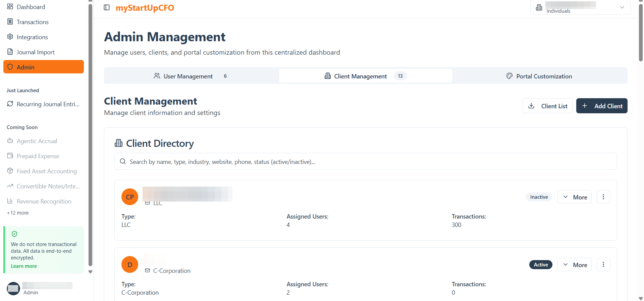Click the Revenue Recognition chart icon
The height and width of the screenshot is (301, 644).
click(10, 201)
